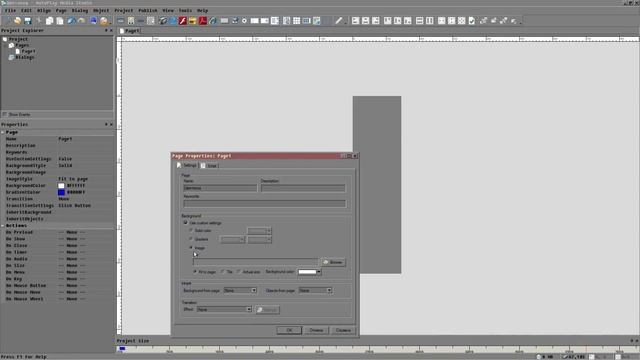640x360 pixels.
Task: Click the Browse button
Action: pyautogui.click(x=333, y=262)
